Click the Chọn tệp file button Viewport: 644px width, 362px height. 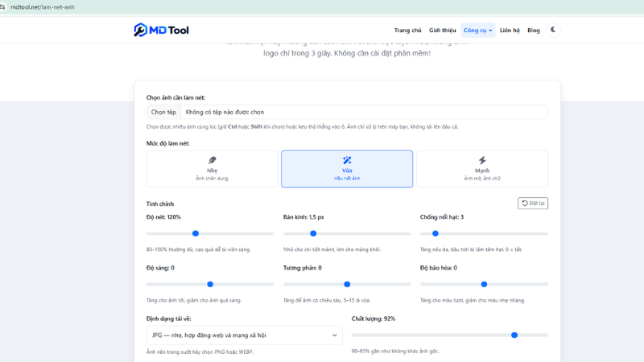tap(163, 112)
